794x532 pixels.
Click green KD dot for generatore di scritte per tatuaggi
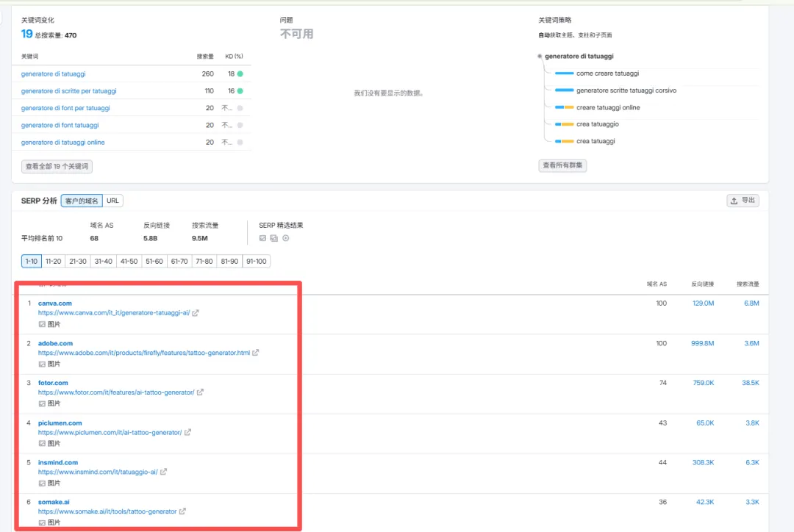coord(240,91)
